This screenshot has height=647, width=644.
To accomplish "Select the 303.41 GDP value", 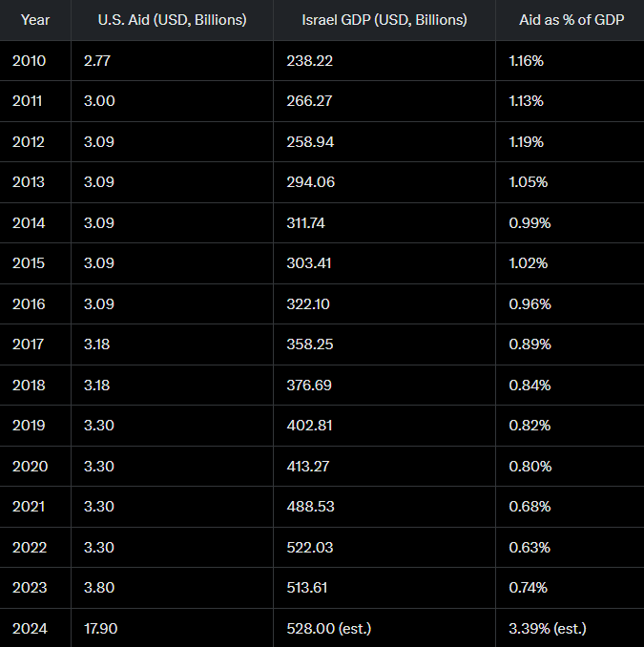I will coord(309,262).
